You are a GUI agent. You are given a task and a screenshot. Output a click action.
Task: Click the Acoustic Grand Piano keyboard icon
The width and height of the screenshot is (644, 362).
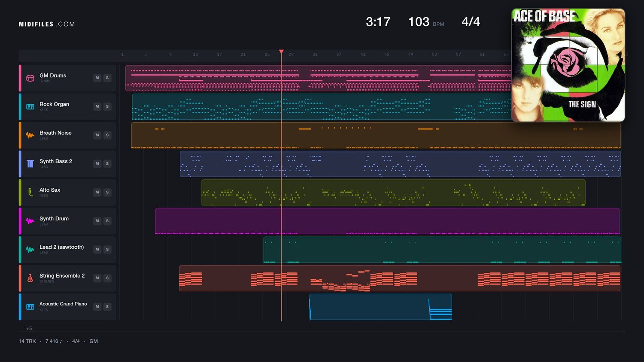(x=30, y=307)
